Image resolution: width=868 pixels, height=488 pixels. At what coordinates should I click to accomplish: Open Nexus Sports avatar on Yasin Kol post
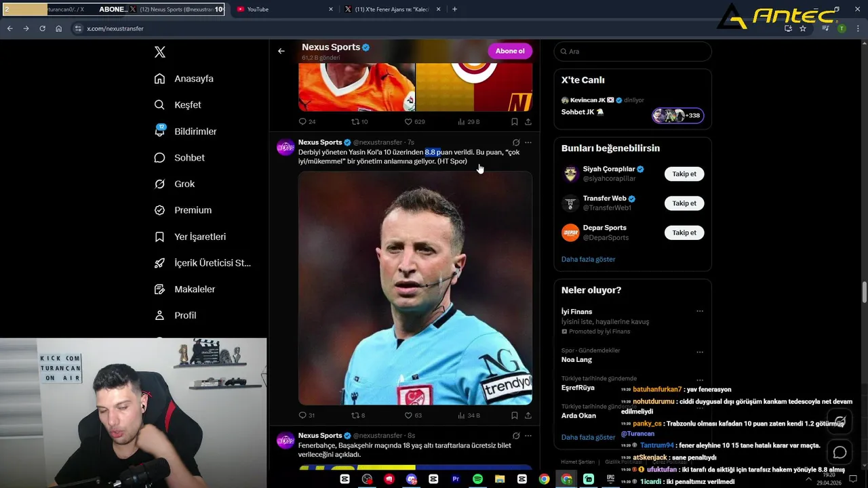pyautogui.click(x=285, y=147)
